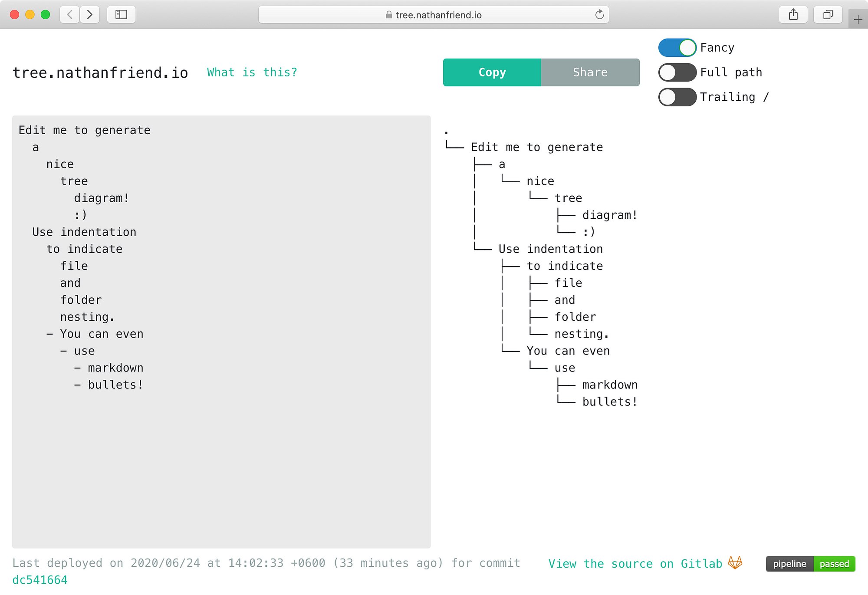Click 'Use indentation' line in the editor
This screenshot has height=595, width=868.
point(84,232)
